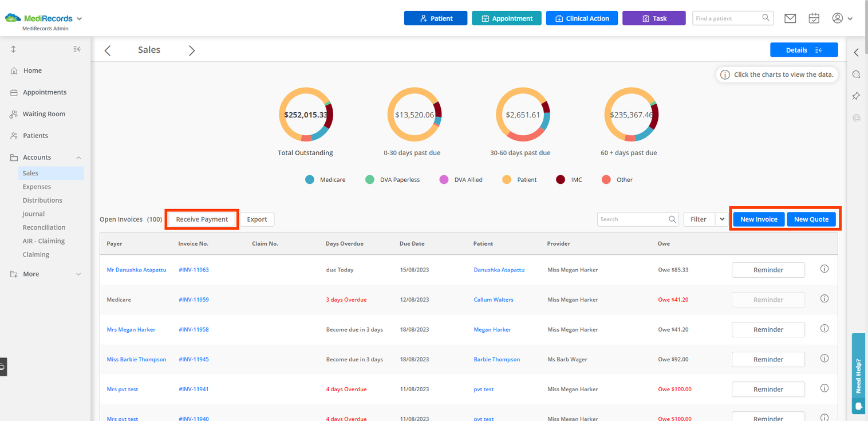The width and height of the screenshot is (868, 421).
Task: Click the pin icon in right panel
Action: coord(856,96)
